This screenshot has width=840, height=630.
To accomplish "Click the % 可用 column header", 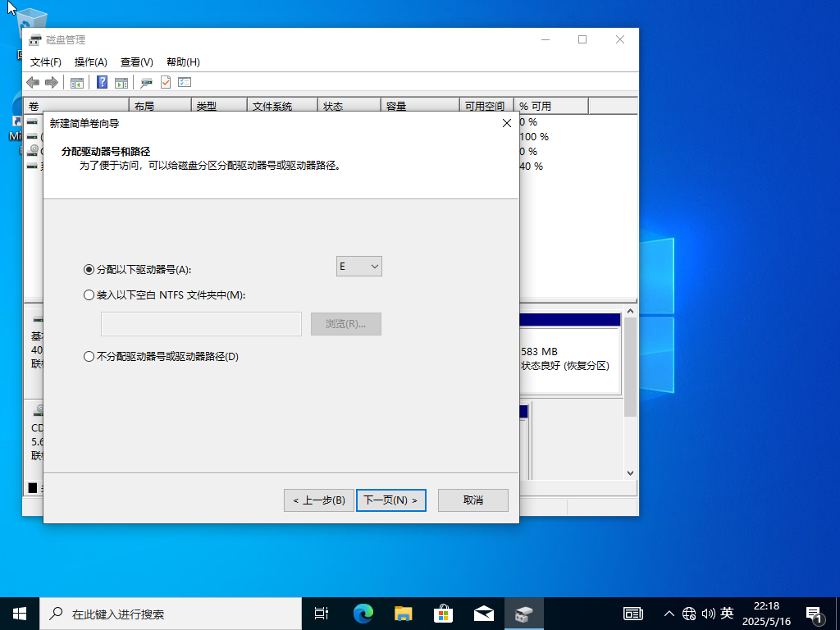I will point(551,106).
